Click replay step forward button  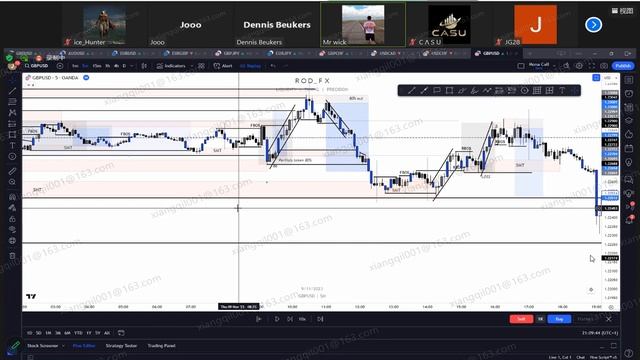click(x=290, y=319)
